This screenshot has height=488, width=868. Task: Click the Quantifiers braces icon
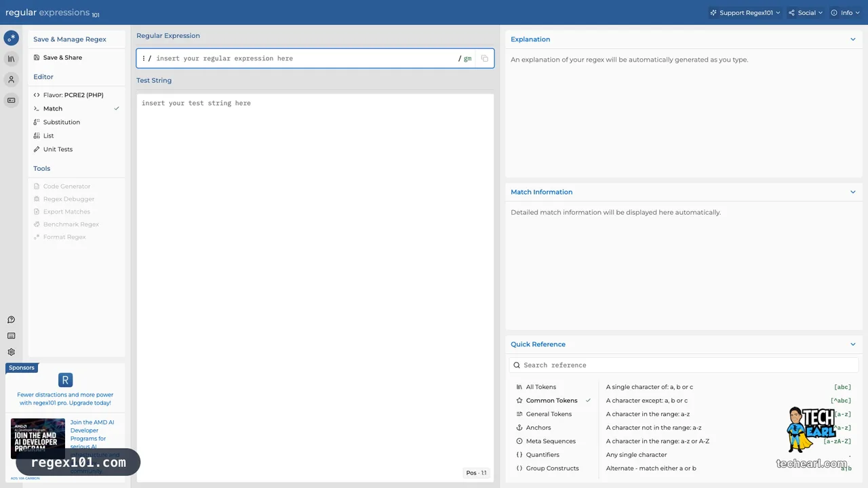pos(519,455)
